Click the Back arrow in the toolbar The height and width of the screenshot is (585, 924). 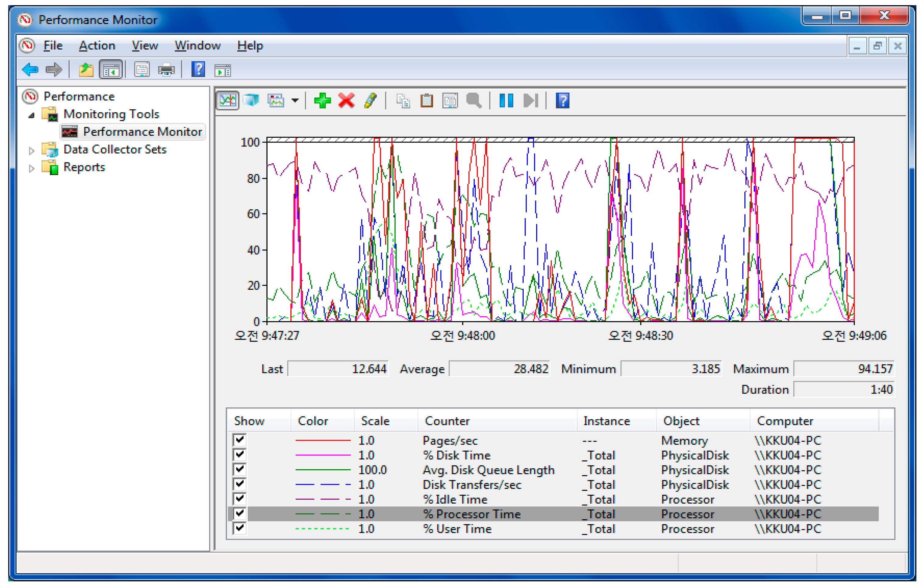30,70
